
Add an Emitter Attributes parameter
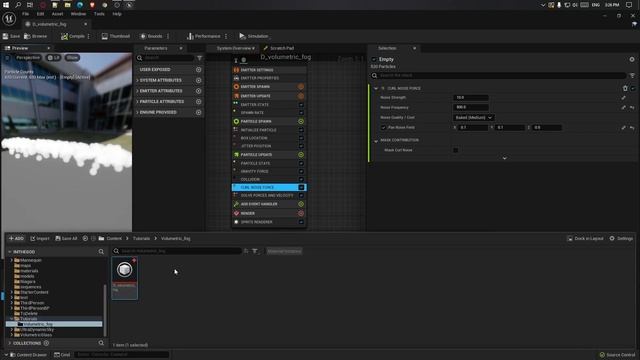pyautogui.click(x=198, y=91)
